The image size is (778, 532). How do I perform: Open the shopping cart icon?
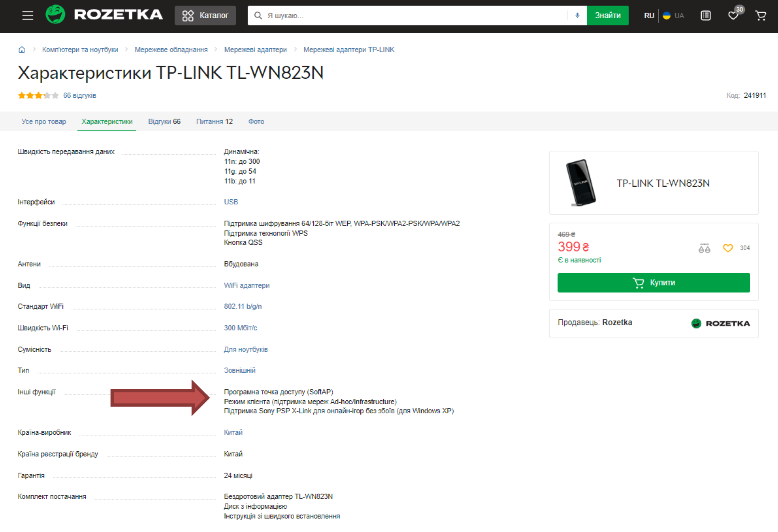pos(761,15)
